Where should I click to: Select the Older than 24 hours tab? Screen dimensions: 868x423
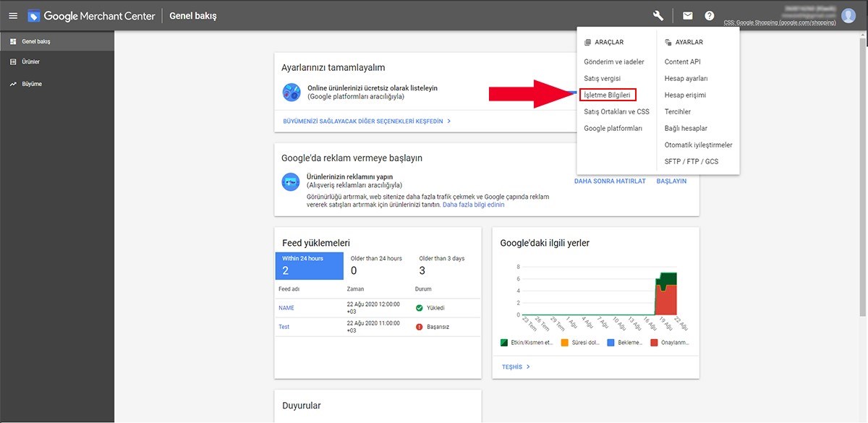[x=376, y=265]
